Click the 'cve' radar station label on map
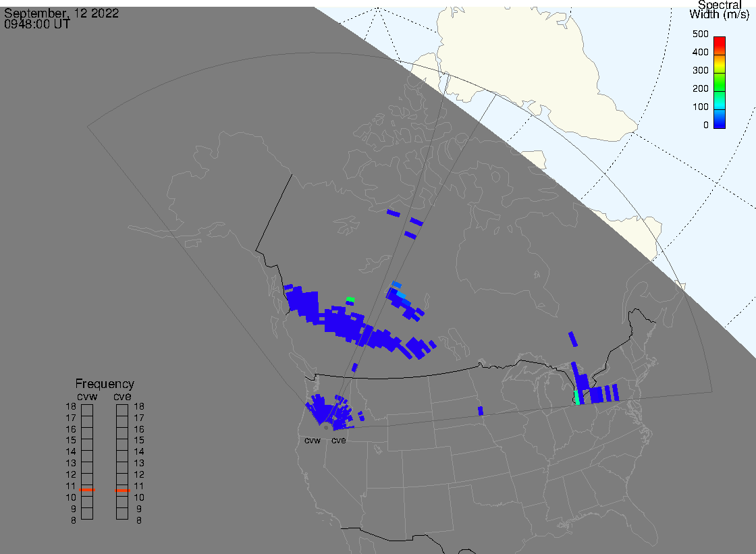This screenshot has height=554, width=756. (338, 441)
